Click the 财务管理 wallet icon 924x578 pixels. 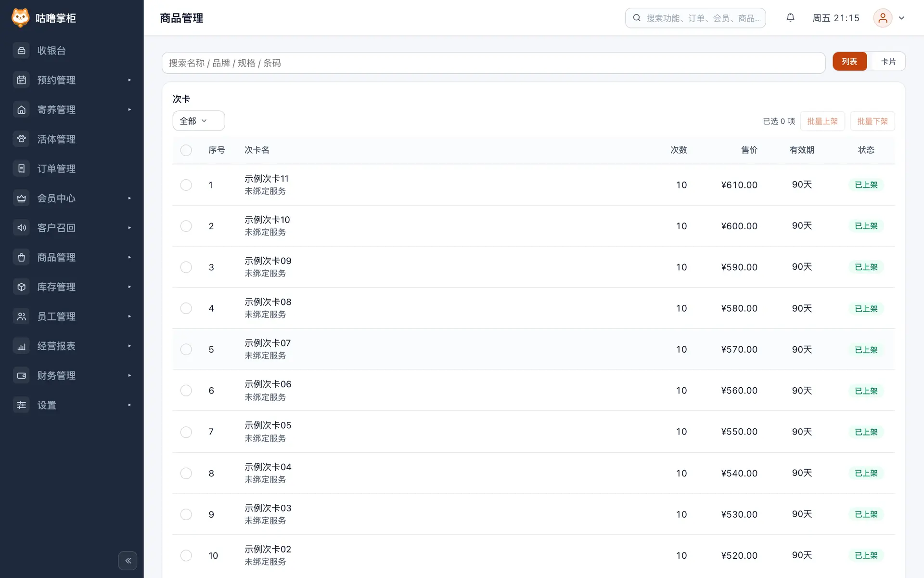[x=21, y=376]
